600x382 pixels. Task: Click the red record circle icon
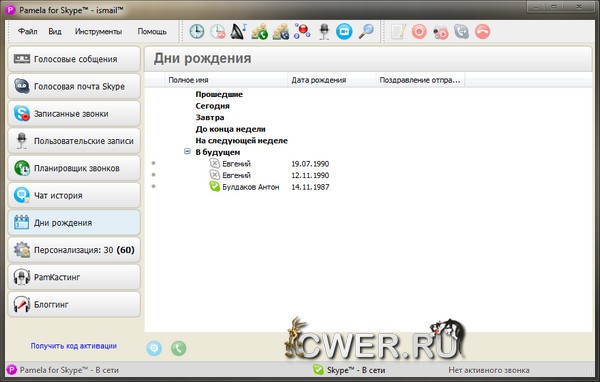click(x=419, y=31)
